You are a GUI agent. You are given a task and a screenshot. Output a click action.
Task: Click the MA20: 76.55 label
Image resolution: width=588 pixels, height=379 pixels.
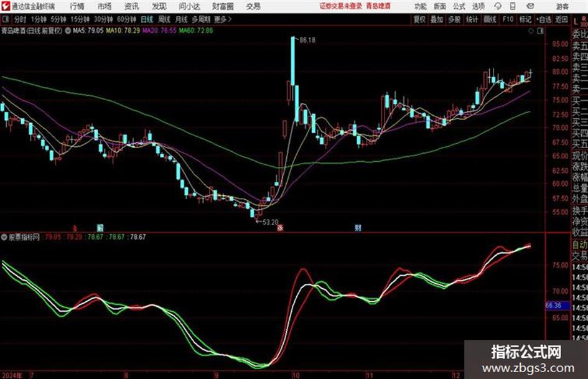(x=159, y=30)
